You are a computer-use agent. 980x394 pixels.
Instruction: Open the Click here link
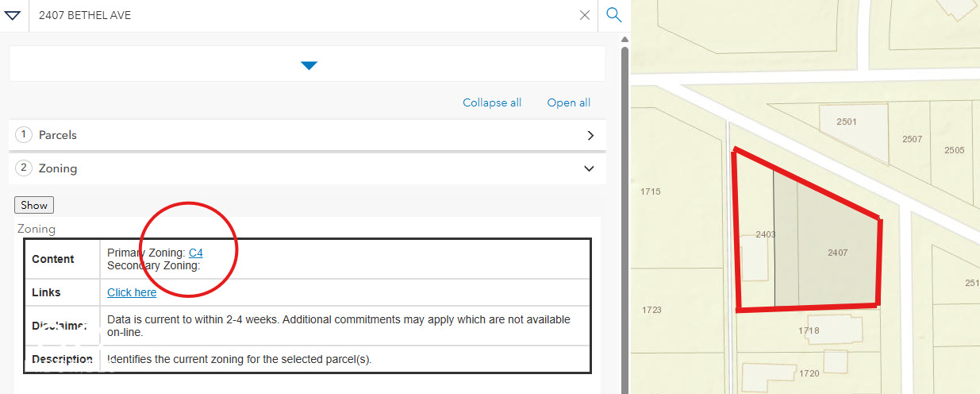click(132, 292)
